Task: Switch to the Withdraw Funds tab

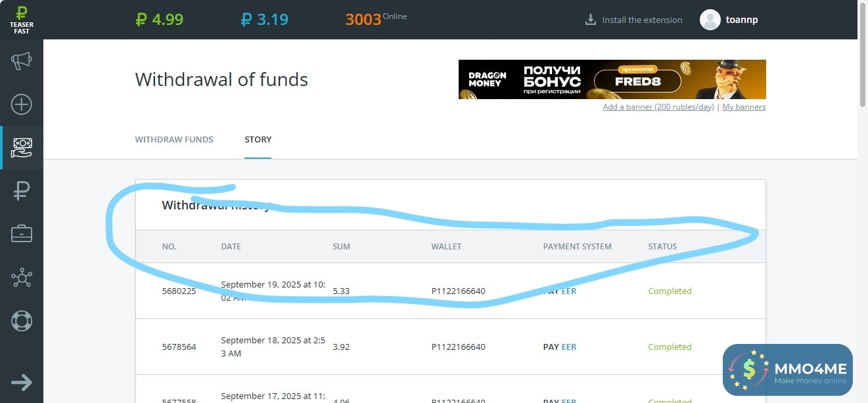Action: tap(174, 140)
